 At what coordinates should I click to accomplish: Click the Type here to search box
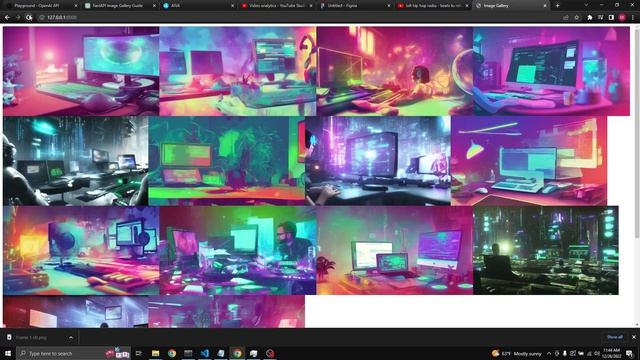[73, 353]
